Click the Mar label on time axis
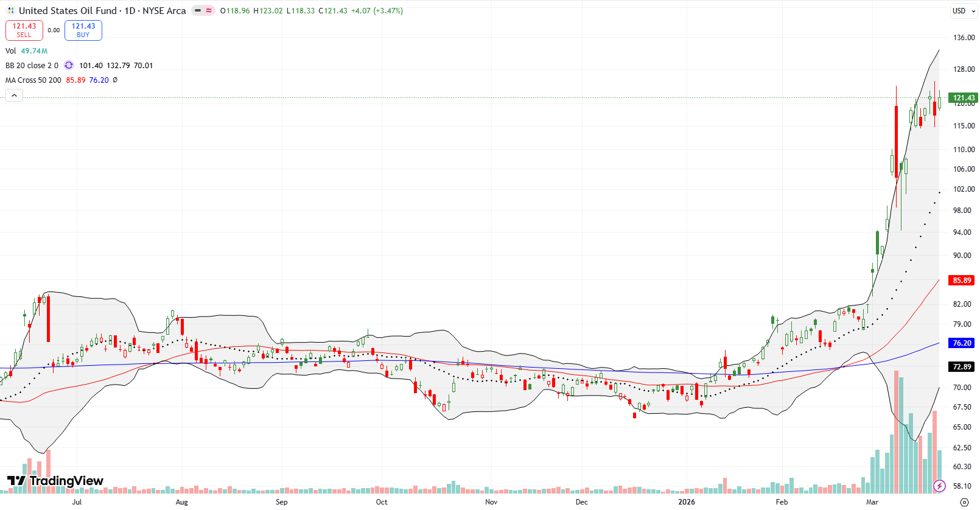This screenshot has width=980, height=510. 872,502
